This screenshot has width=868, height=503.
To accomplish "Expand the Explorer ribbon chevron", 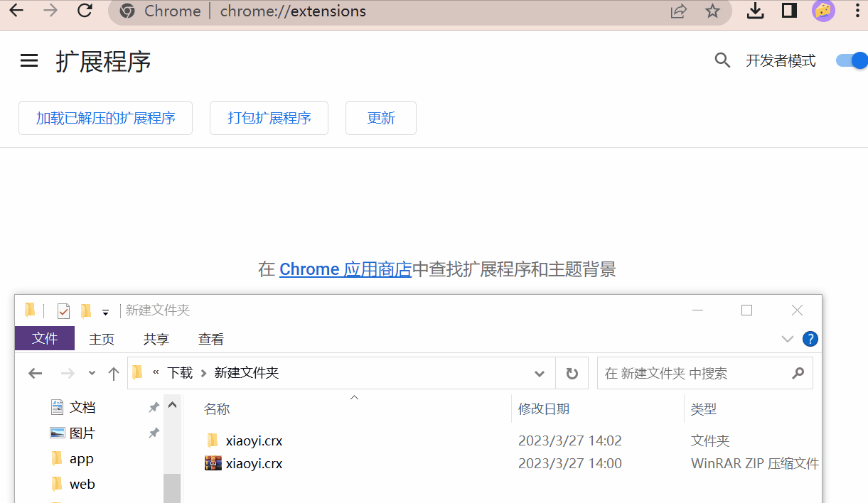I will click(x=787, y=339).
